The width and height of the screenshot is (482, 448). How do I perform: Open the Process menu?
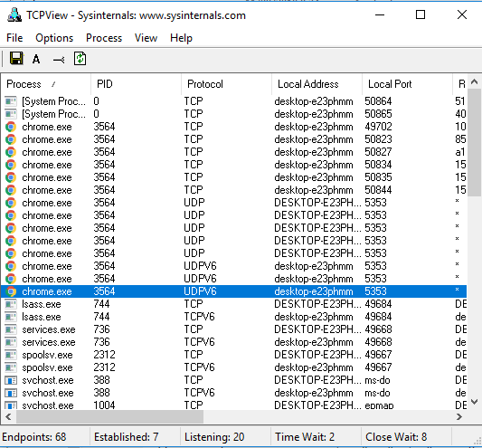pyautogui.click(x=104, y=38)
